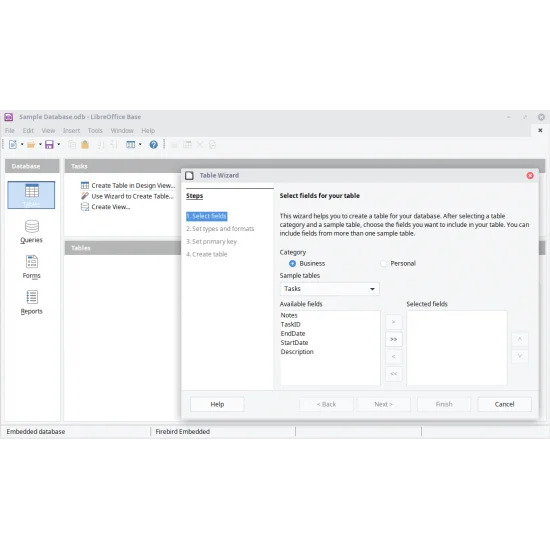Click the Form/table view toolbar icon
This screenshot has width=550, height=550.
pos(130,145)
